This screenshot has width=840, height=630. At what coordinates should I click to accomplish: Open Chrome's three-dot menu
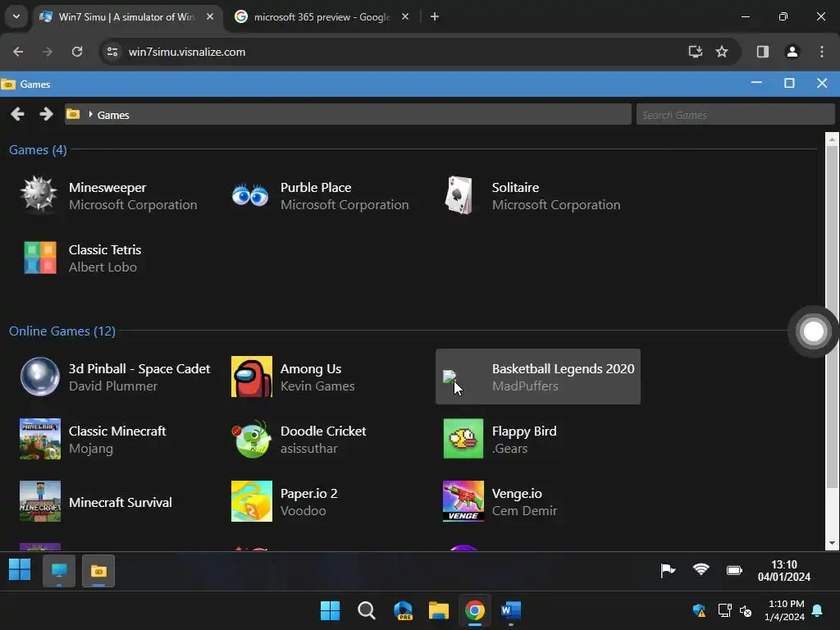(x=822, y=52)
